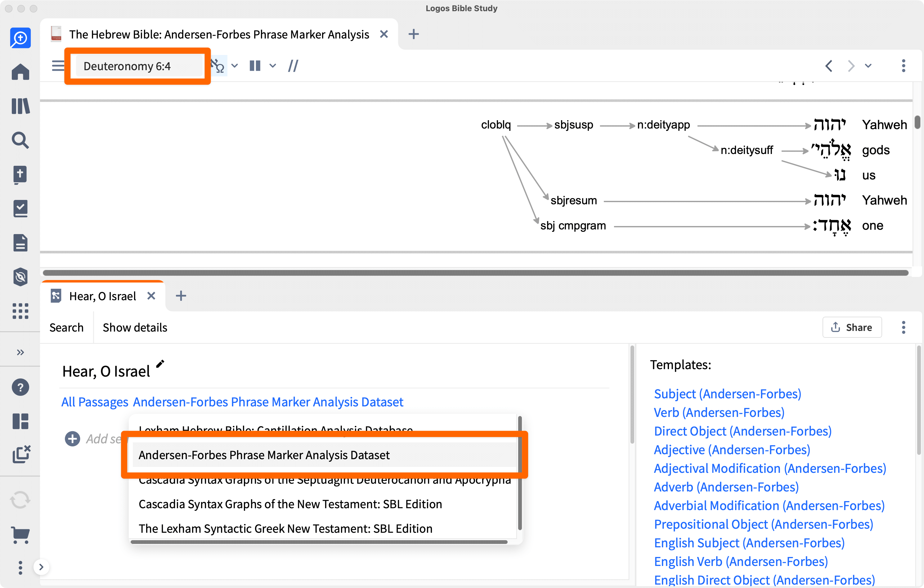Open Help via the question mark icon

coord(20,387)
